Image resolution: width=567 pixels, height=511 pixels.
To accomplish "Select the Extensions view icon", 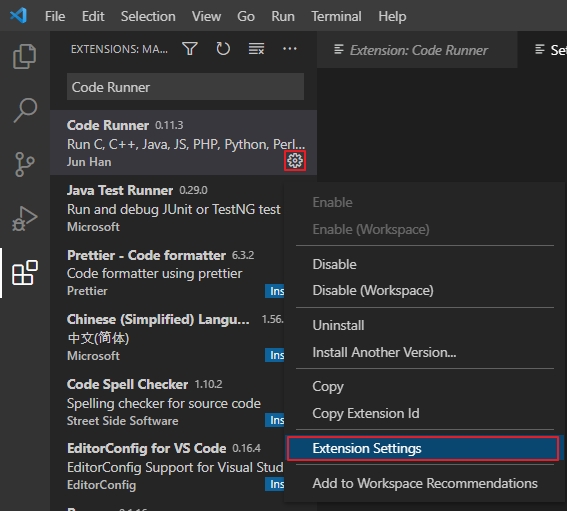I will pyautogui.click(x=25, y=272).
